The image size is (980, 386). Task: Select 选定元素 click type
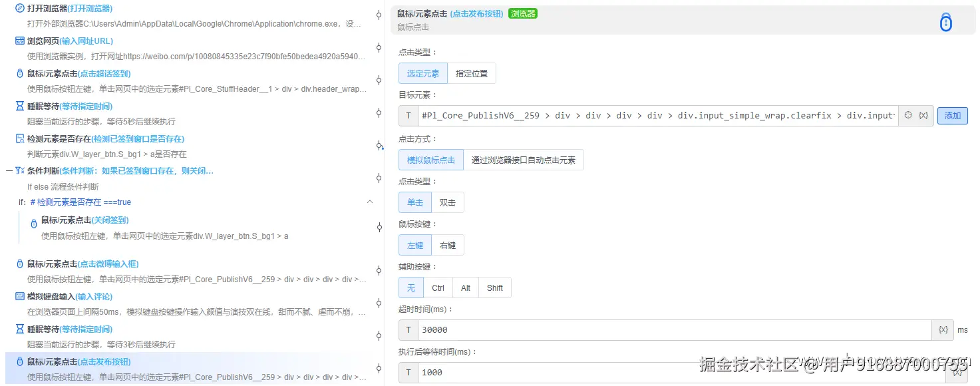423,73
